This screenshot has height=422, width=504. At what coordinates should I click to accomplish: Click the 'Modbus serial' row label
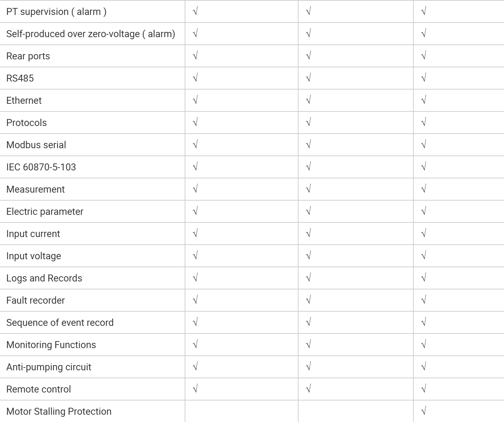point(36,145)
